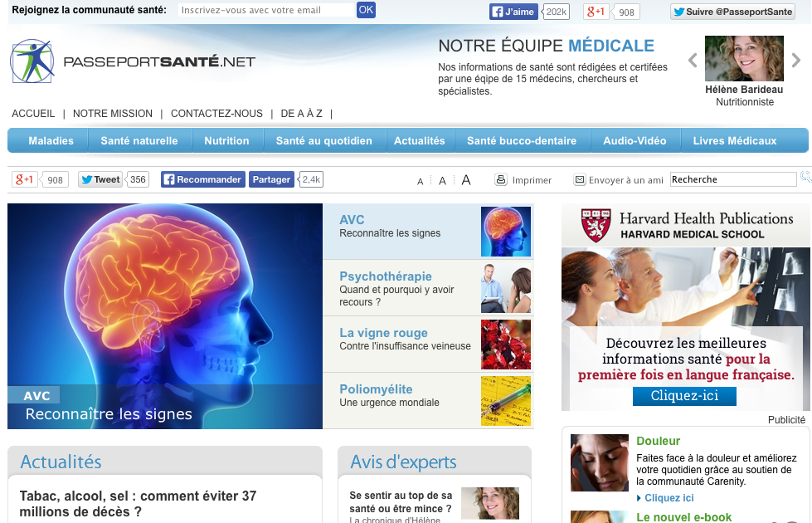The image size is (812, 523).
Task: Click the Cliquez-ici Harvard ad button
Action: pyautogui.click(x=684, y=396)
